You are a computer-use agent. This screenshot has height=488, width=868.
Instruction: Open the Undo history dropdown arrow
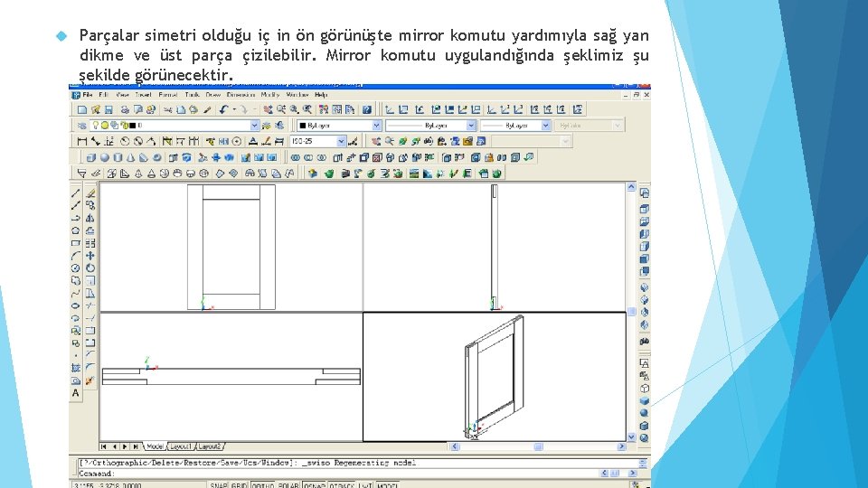point(234,109)
